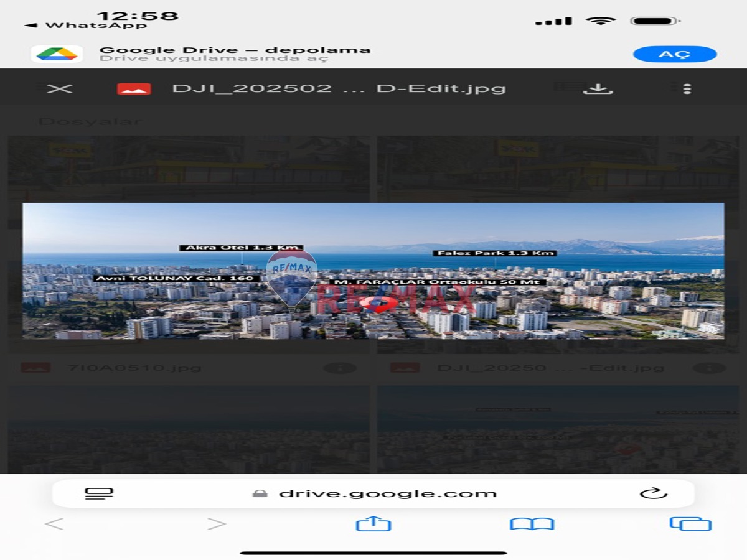
Task: Open Safari bookmarks
Action: tap(532, 524)
